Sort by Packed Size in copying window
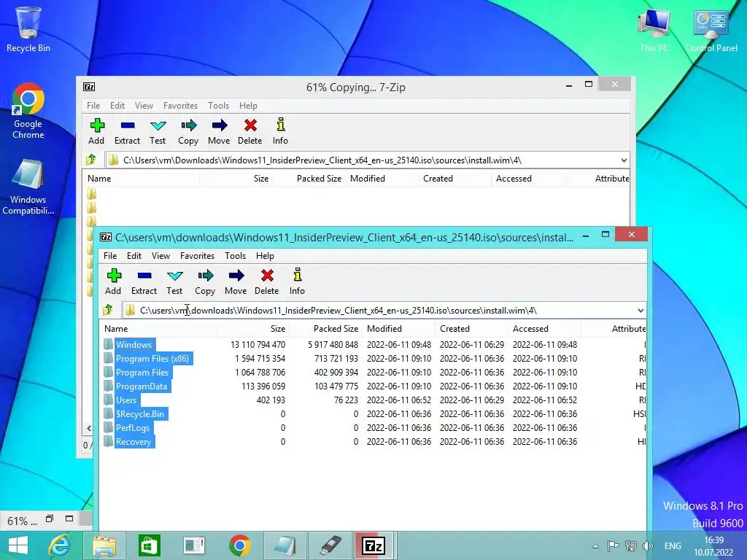 [x=309, y=179]
